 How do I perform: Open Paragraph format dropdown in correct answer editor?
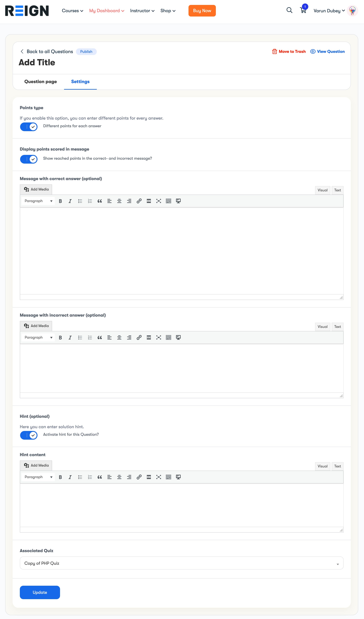(38, 201)
